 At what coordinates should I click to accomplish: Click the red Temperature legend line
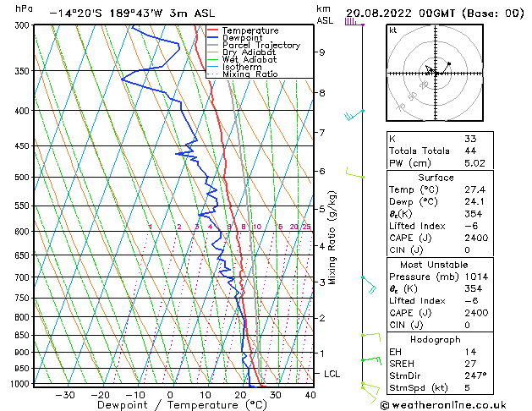pyautogui.click(x=213, y=30)
